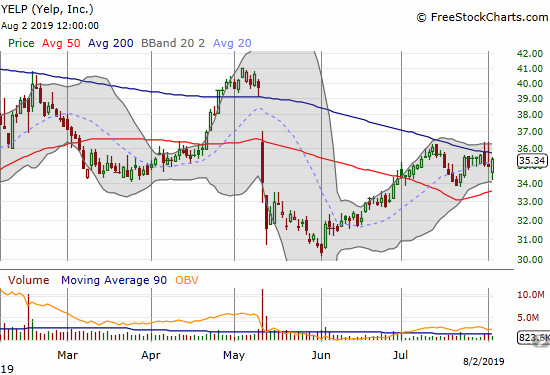Click the 32.00 price axis label
Viewport: 550px width, 375px height.
530,220
